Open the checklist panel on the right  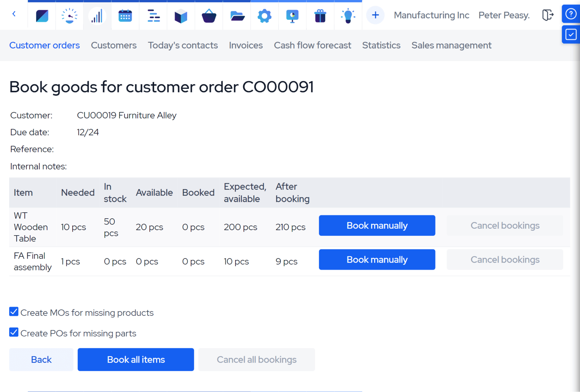pyautogui.click(x=571, y=34)
